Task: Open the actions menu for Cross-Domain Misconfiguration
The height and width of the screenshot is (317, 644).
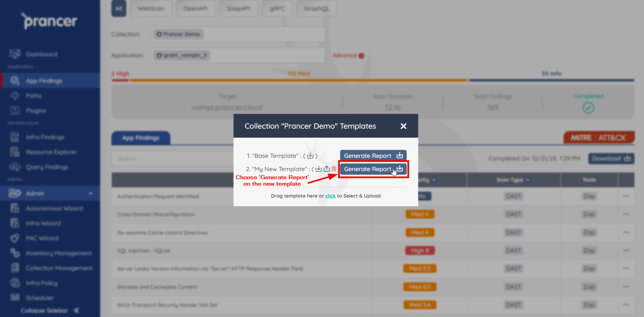Action: tap(626, 214)
